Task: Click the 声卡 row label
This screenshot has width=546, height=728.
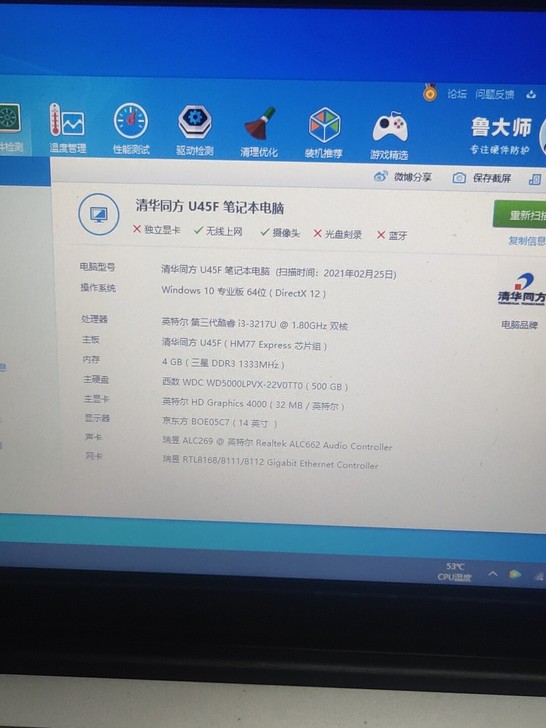Action: point(94,437)
